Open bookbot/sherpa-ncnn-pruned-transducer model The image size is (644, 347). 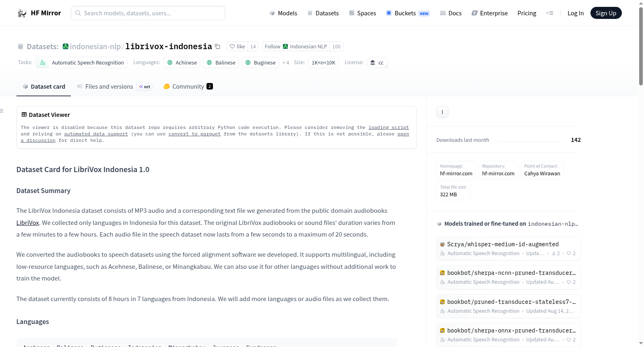[x=508, y=277]
